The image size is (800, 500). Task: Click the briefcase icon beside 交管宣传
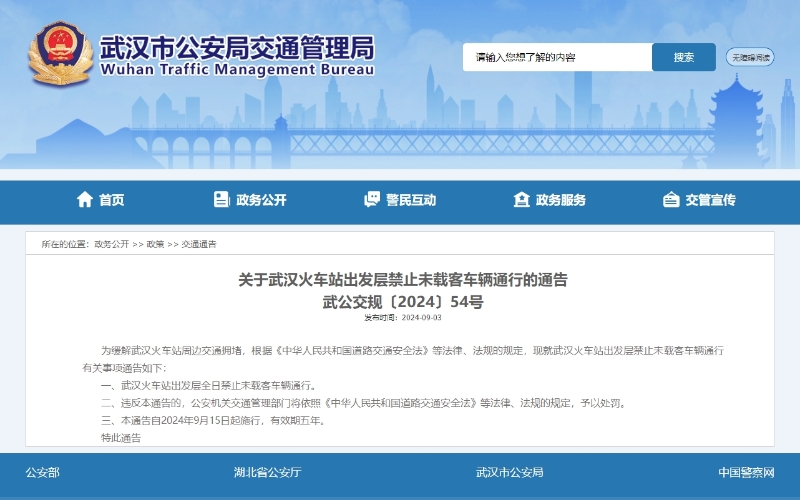(x=671, y=199)
